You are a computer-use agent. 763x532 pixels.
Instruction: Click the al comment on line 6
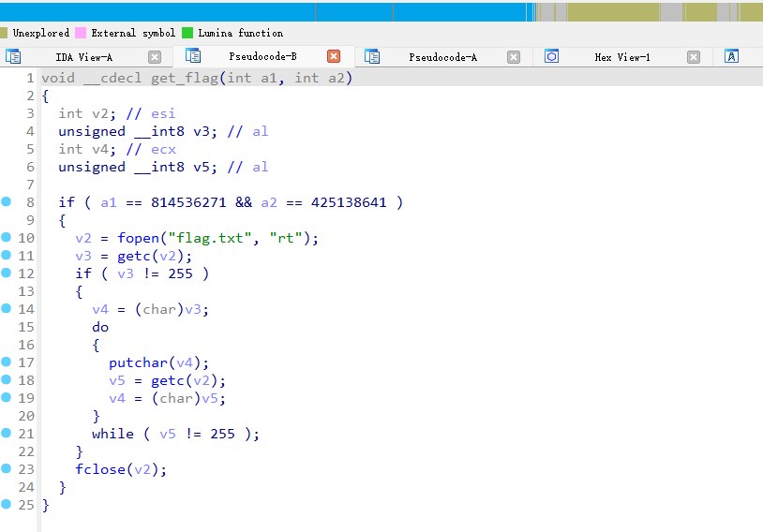[x=261, y=168]
